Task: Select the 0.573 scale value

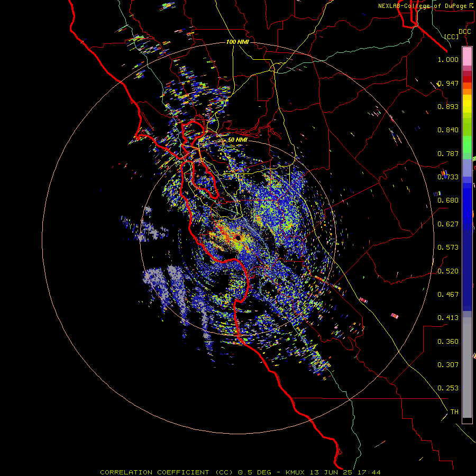Action: pos(448,248)
